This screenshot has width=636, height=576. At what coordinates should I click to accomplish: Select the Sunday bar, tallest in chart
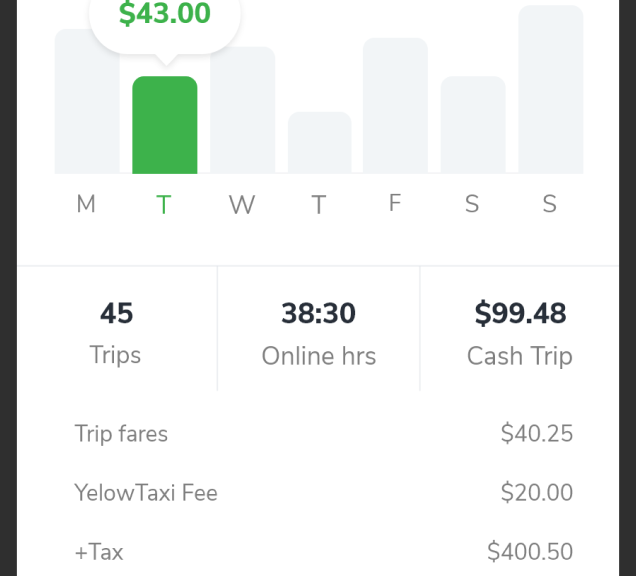(551, 90)
